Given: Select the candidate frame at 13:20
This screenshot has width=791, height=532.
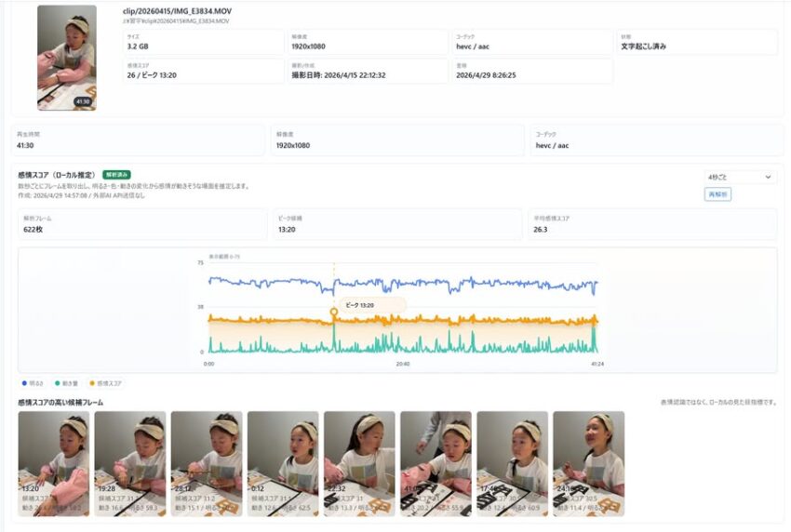Looking at the screenshot, I should coord(53,463).
